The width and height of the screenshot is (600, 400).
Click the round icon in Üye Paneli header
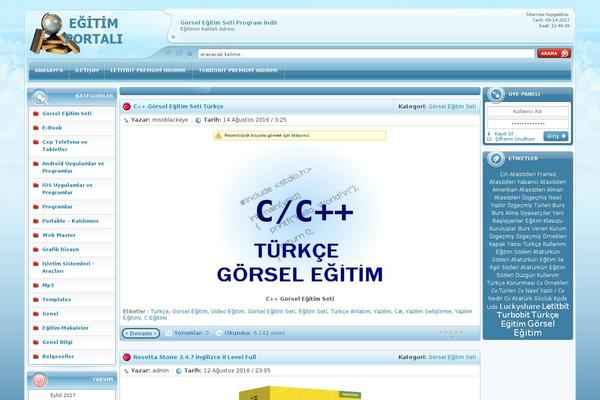(x=496, y=95)
